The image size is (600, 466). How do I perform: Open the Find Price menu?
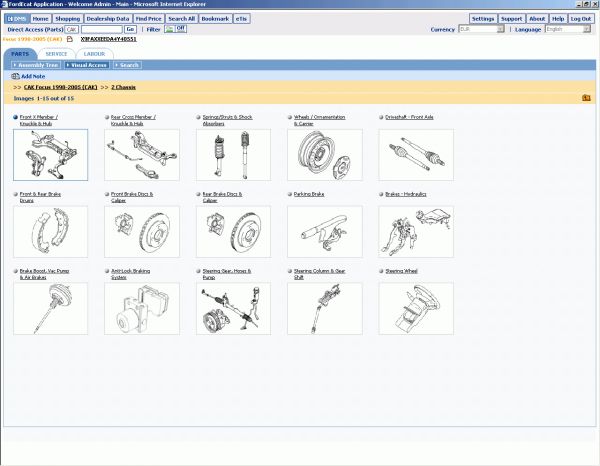tap(147, 19)
